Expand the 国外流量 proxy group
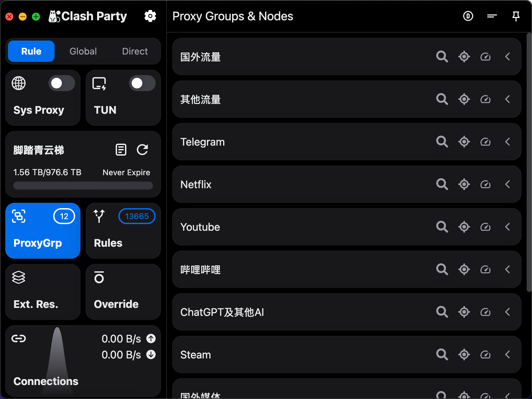The image size is (532, 399). pyautogui.click(x=507, y=57)
